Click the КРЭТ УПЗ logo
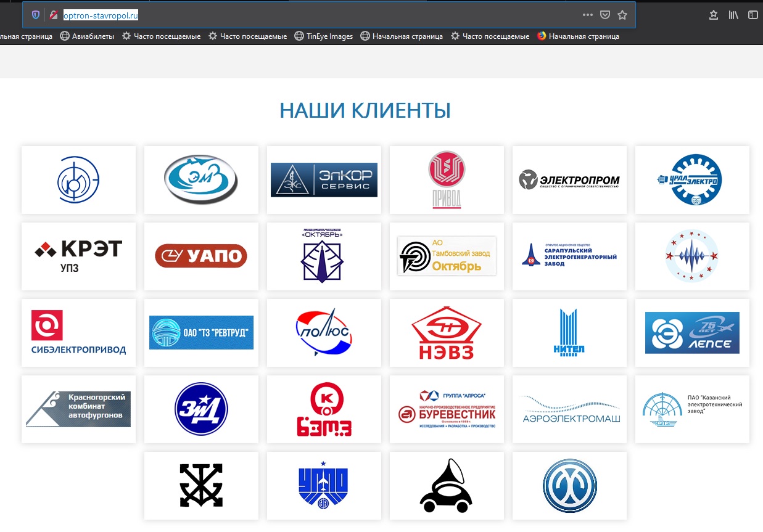The height and width of the screenshot is (532, 763). 78,256
